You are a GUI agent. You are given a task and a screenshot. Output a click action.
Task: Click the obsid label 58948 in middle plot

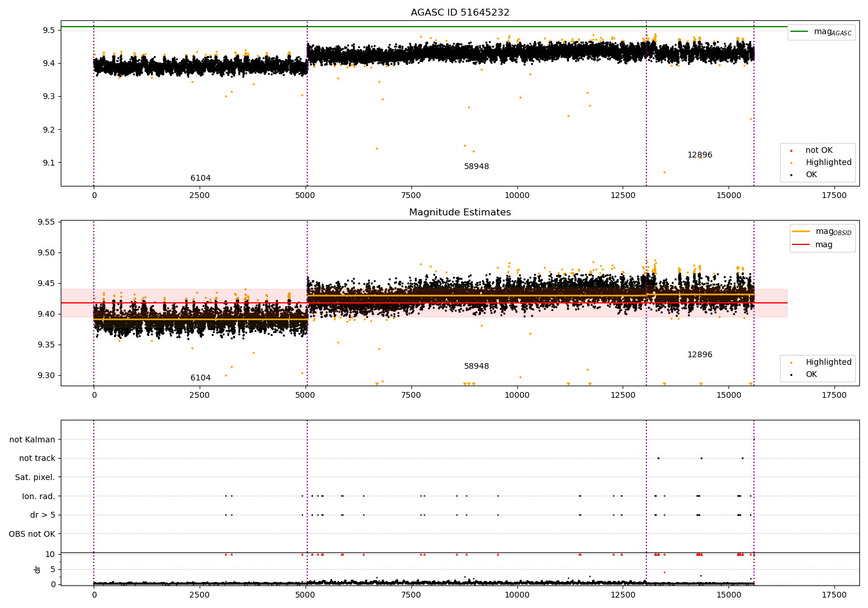[476, 367]
